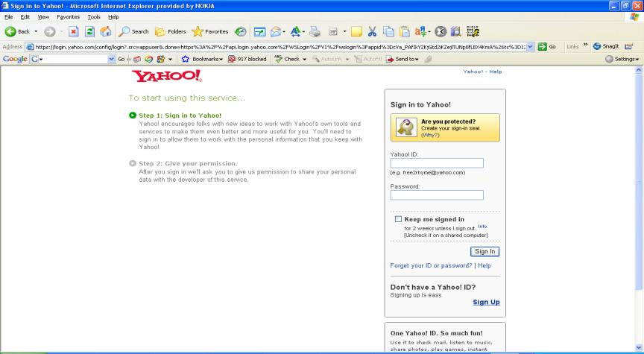Open History with green clock icon

click(x=240, y=31)
